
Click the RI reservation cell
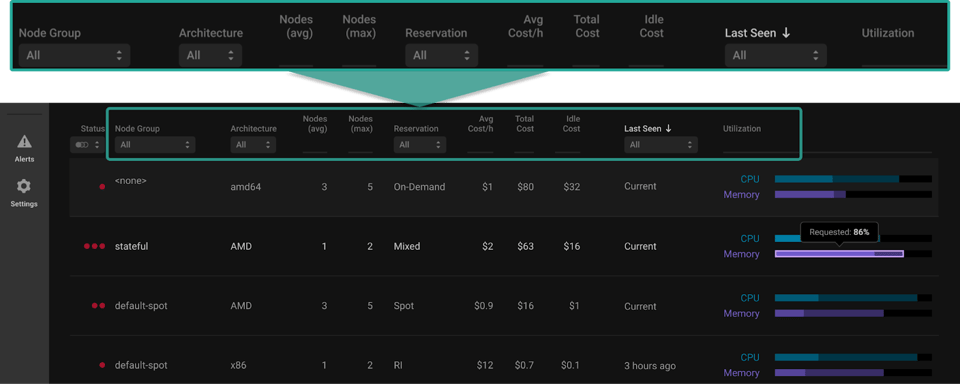click(399, 365)
